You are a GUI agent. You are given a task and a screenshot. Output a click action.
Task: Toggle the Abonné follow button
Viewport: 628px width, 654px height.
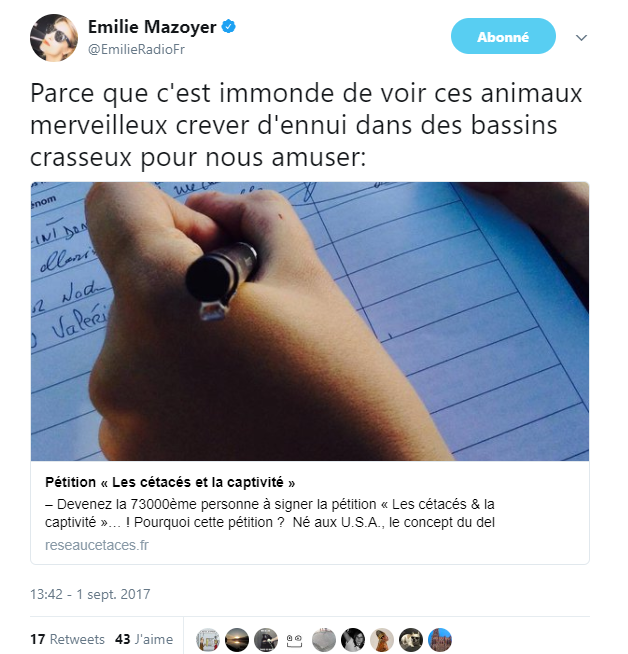pos(503,36)
